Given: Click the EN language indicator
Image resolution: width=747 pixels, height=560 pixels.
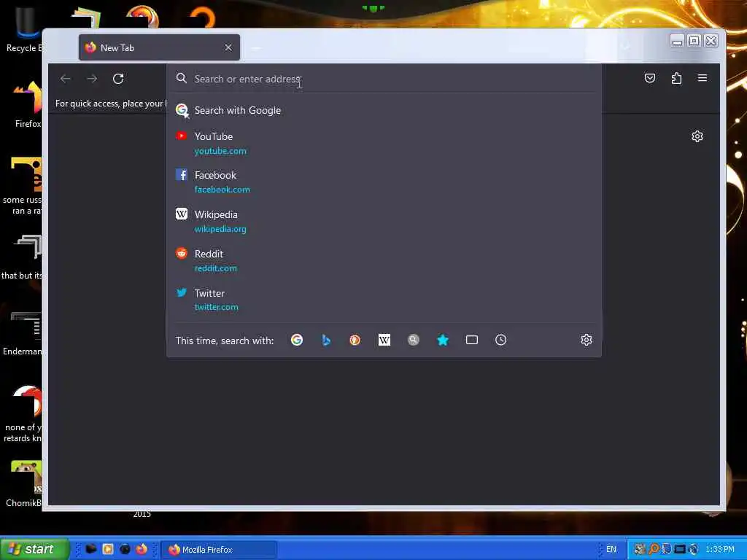Looking at the screenshot, I should pyautogui.click(x=611, y=550).
